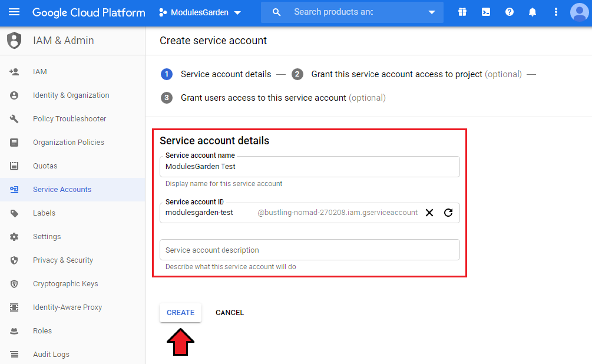Screen dimensions: 592x364
Task: Click the Privacy & Security shield icon
Action: [14, 260]
